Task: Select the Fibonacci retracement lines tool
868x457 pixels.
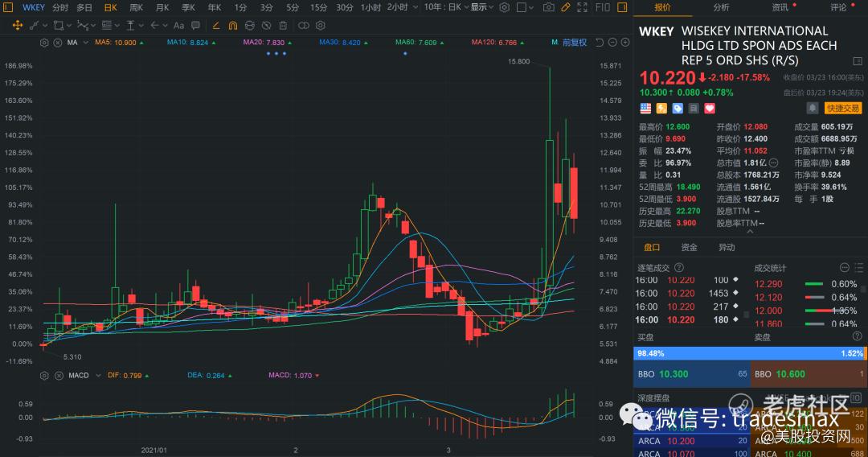Action: point(107,26)
